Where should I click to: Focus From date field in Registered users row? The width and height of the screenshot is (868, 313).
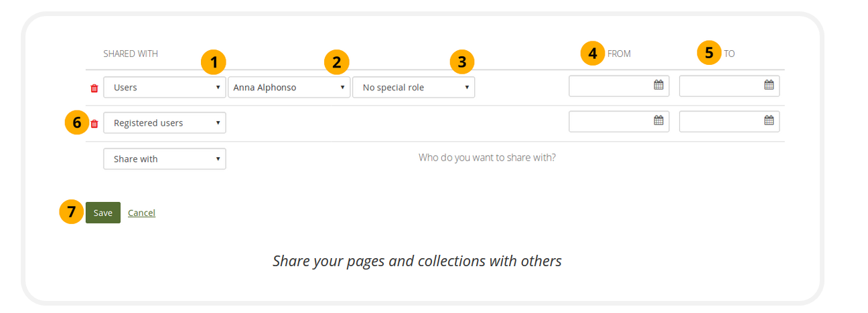[x=609, y=121]
